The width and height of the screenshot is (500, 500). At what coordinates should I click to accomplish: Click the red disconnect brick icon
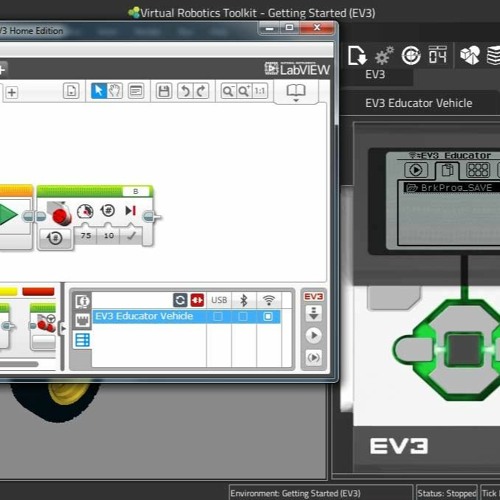197,300
